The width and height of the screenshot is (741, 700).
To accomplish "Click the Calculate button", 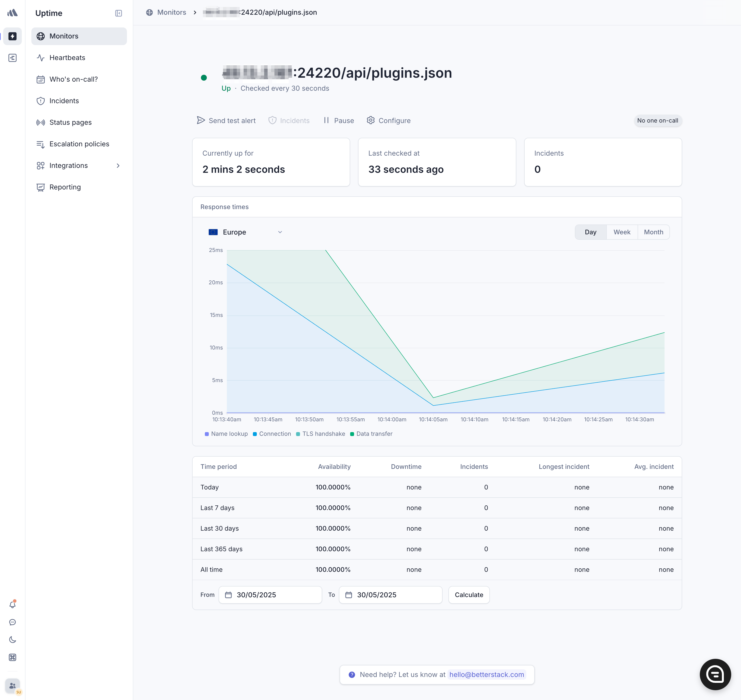I will (469, 595).
